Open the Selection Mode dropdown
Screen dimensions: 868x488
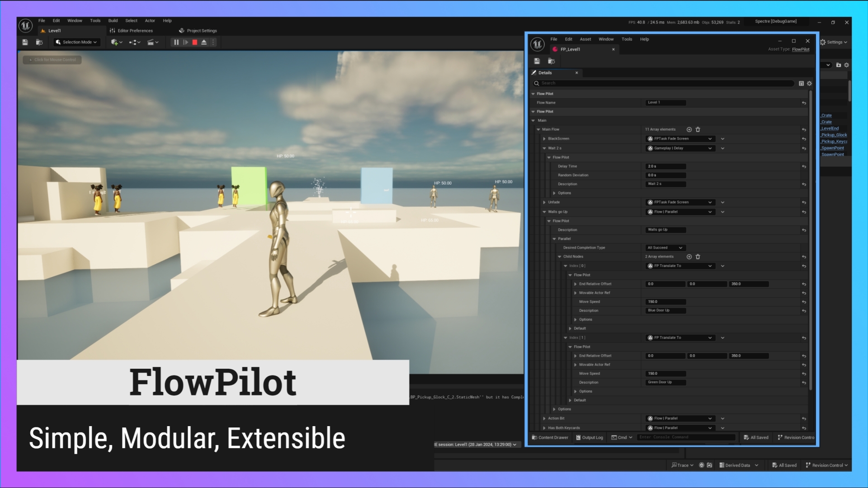click(x=76, y=42)
